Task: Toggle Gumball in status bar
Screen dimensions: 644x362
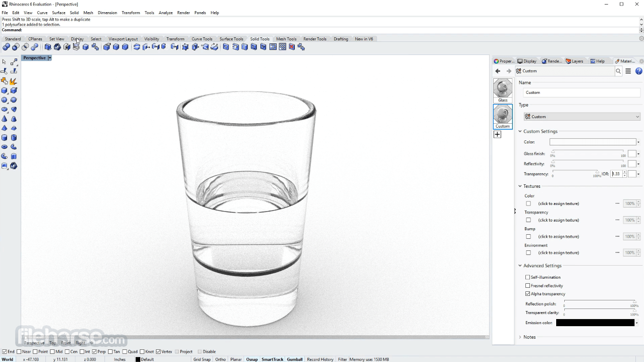Action: (295, 359)
